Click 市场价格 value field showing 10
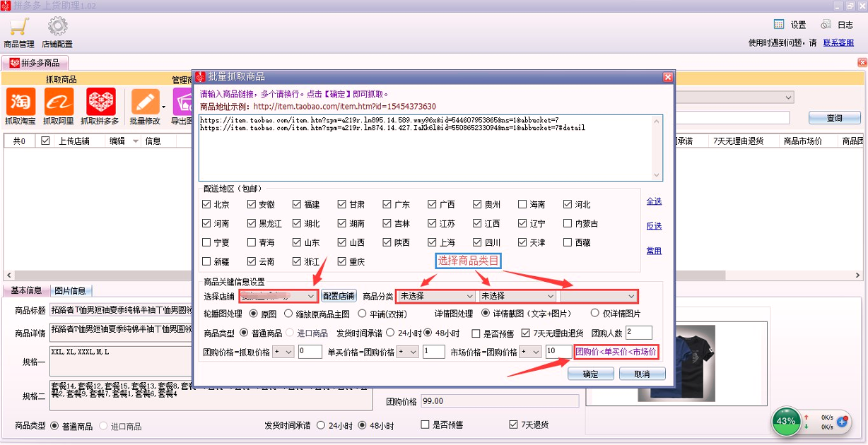The width and height of the screenshot is (868, 445). click(558, 352)
